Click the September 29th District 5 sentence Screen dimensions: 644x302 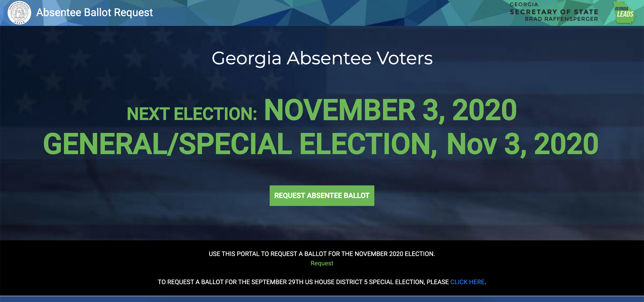click(322, 282)
